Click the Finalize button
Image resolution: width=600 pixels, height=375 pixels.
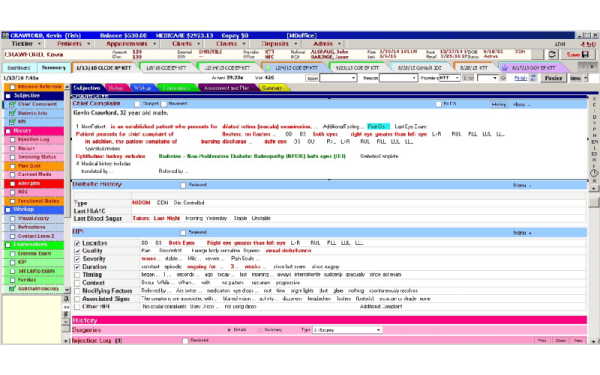pos(553,78)
